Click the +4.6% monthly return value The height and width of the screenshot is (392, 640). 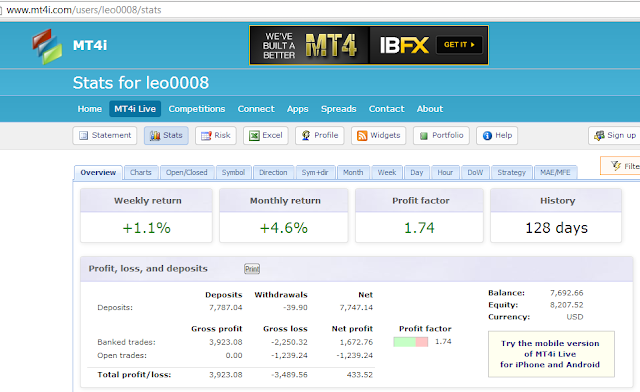point(284,228)
